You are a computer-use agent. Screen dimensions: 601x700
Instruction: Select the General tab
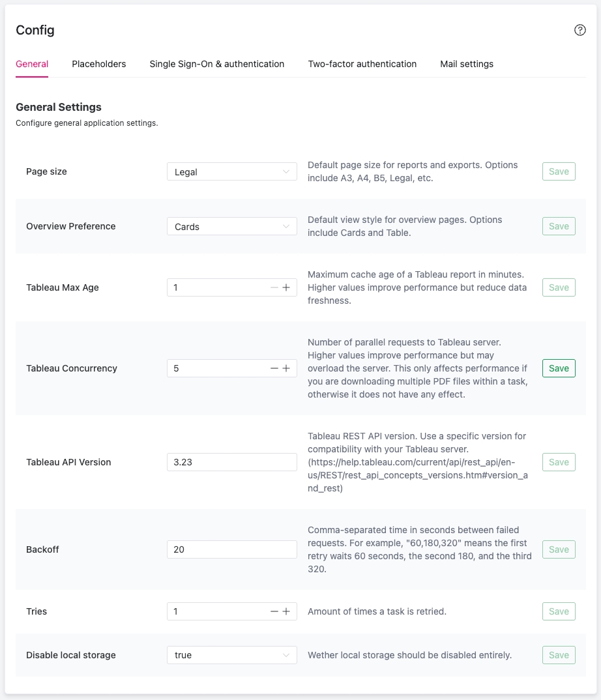click(32, 64)
